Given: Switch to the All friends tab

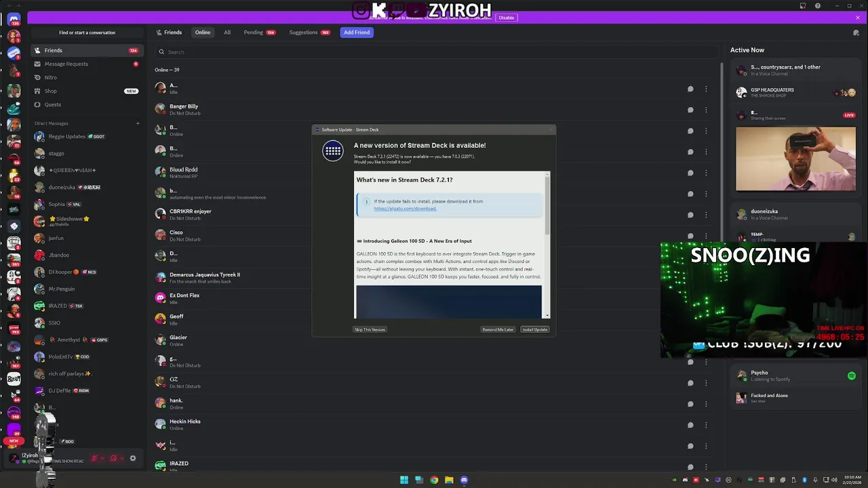Looking at the screenshot, I should (227, 33).
